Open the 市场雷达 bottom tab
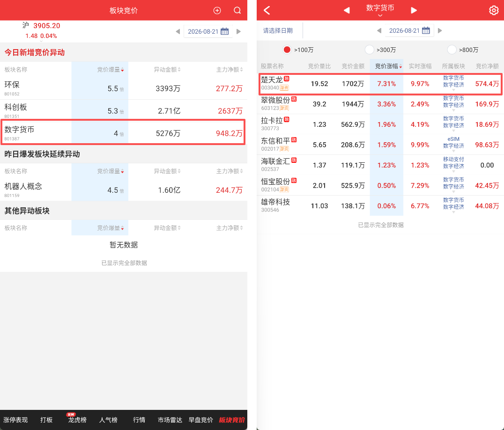Viewport: 504px width, 430px height. point(170,420)
